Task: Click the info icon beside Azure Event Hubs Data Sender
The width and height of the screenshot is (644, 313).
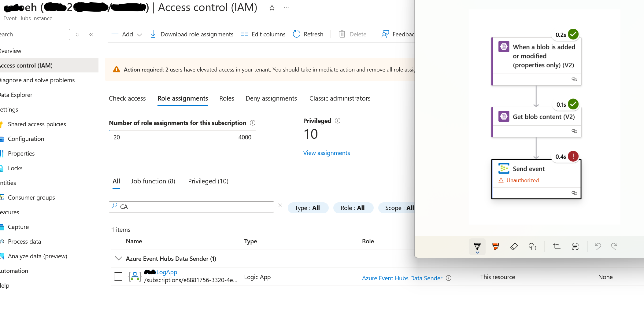Action: click(x=449, y=278)
